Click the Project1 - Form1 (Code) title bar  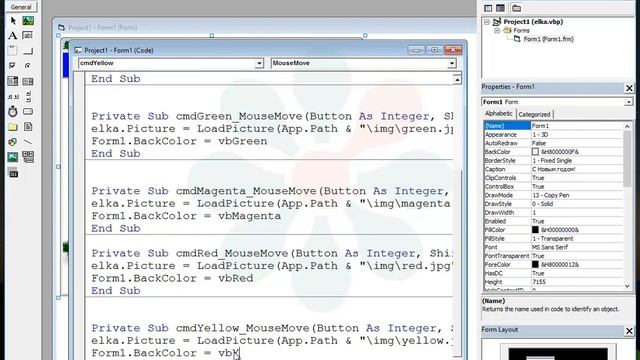[x=241, y=50]
